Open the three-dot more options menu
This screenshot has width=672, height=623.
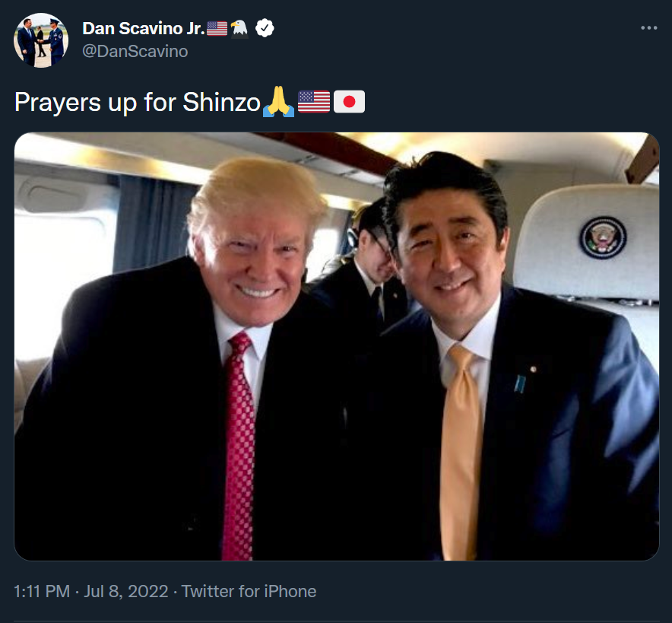(649, 28)
